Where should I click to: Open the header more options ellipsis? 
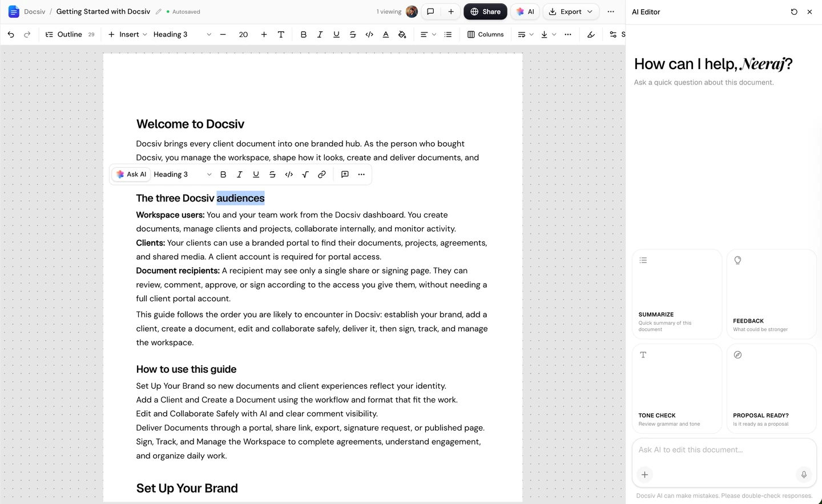tap(611, 11)
